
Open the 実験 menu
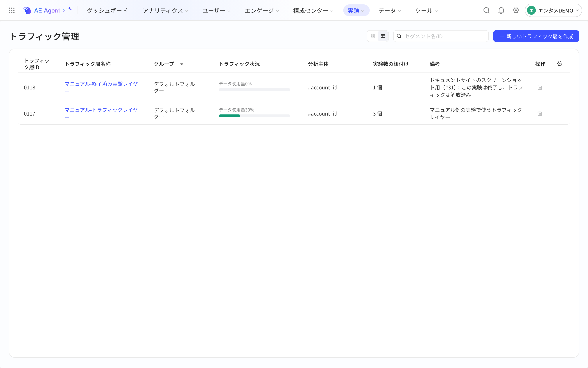click(x=356, y=10)
